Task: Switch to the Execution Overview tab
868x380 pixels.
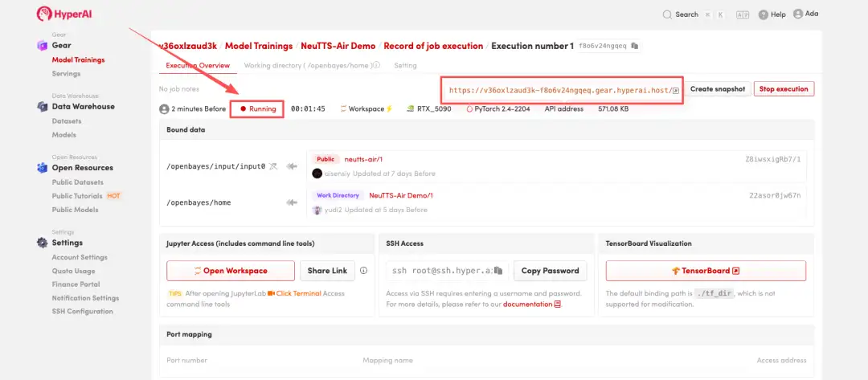Action: (198, 65)
